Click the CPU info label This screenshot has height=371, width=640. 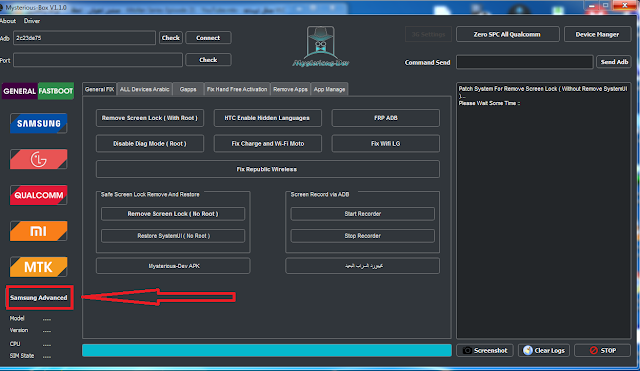coord(15,344)
